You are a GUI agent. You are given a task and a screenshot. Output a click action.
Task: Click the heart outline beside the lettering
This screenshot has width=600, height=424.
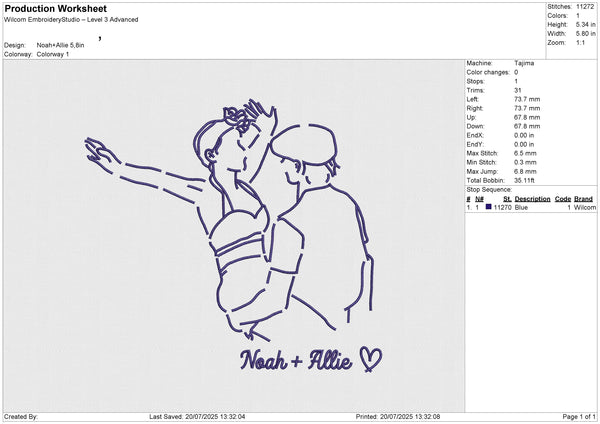click(371, 359)
